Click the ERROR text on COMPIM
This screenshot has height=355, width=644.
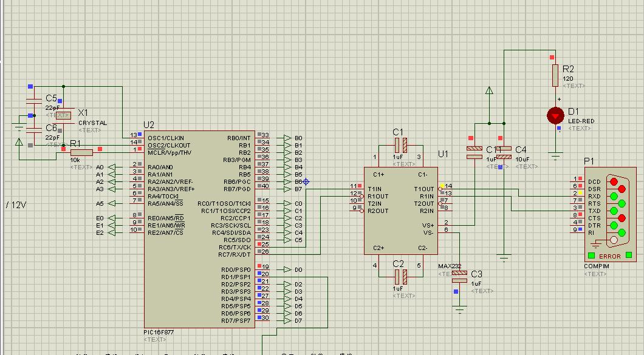(x=610, y=257)
